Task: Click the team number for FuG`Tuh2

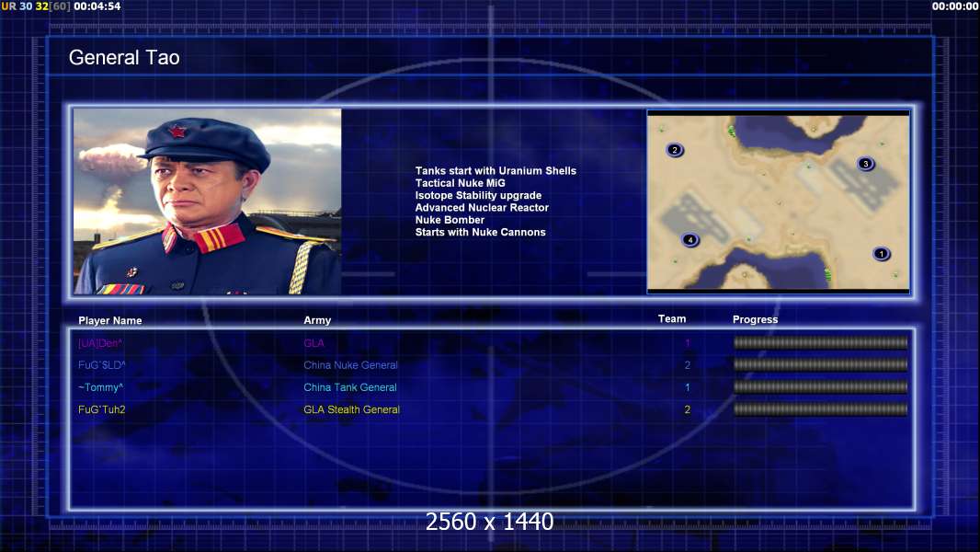Action: click(687, 409)
